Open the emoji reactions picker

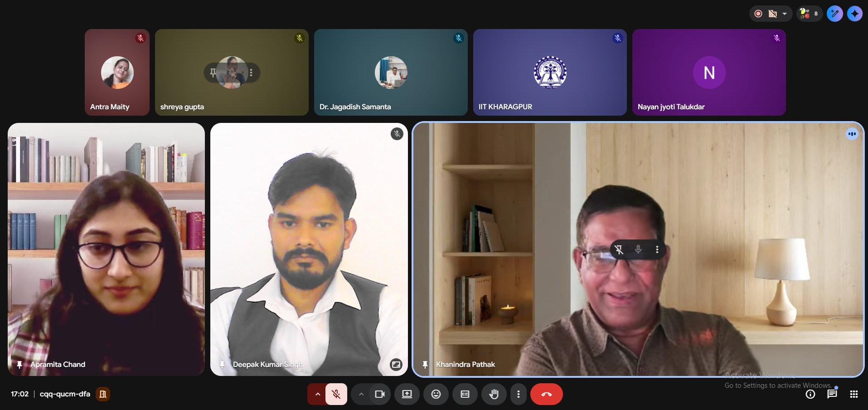coord(436,394)
